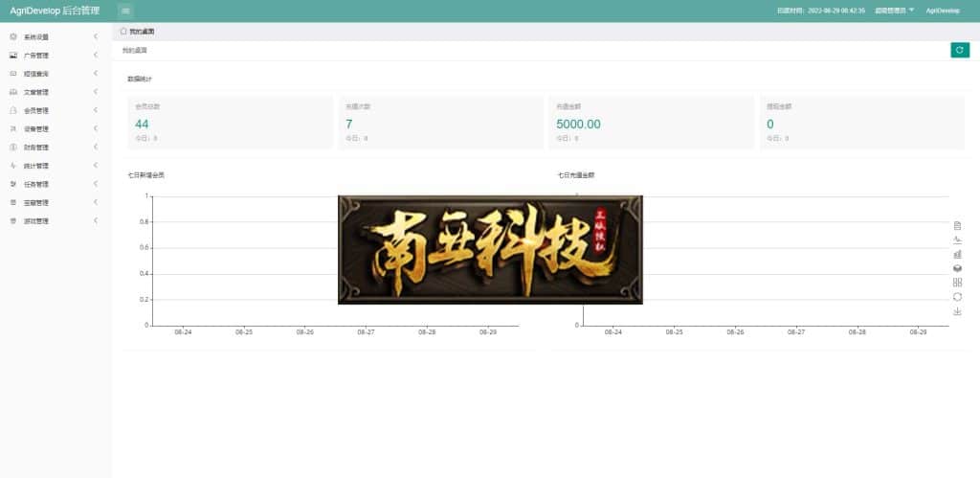The height and width of the screenshot is (478, 980).
Task: Click the chart restore icon
Action: tap(957, 297)
